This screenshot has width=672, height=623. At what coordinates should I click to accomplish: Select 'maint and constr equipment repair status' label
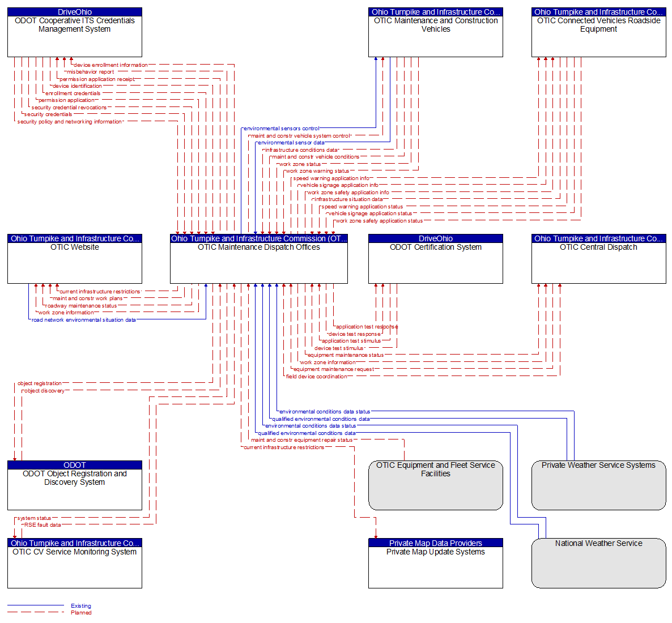(x=302, y=440)
